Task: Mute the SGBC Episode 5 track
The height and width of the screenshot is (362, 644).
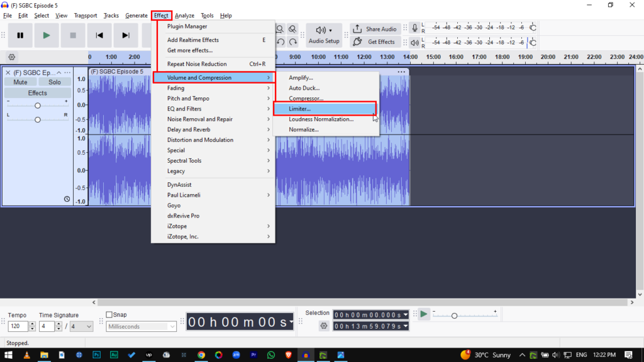Action: pyautogui.click(x=20, y=82)
